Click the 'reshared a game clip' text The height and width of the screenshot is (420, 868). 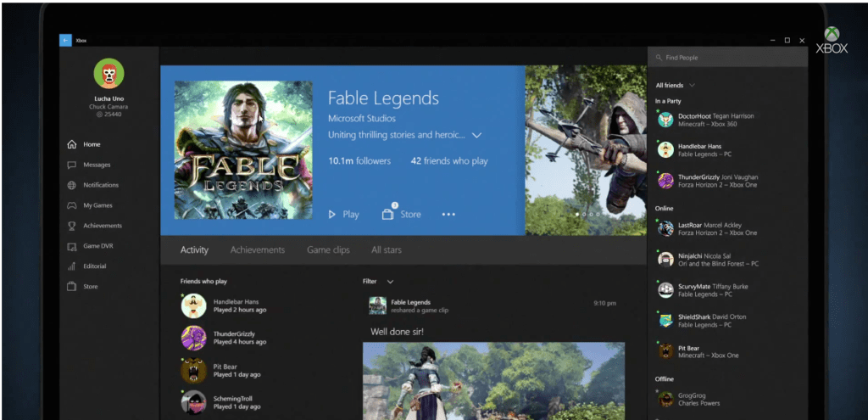[x=420, y=311]
